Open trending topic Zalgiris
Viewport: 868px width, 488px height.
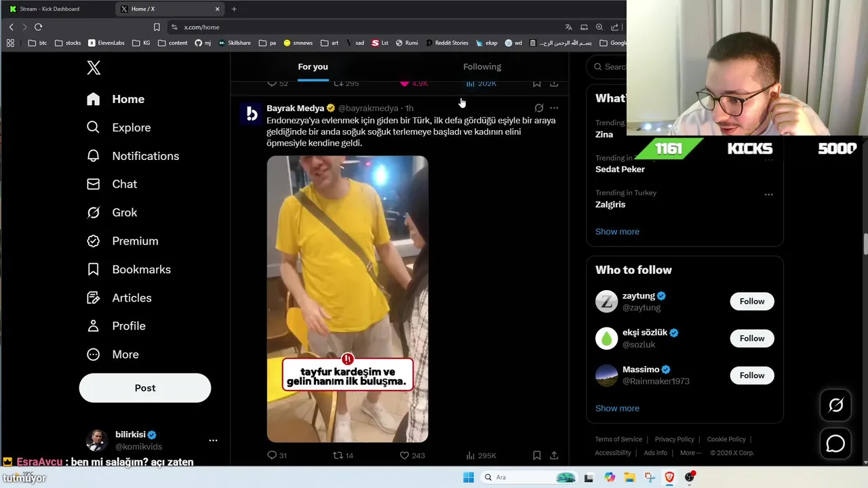point(610,204)
